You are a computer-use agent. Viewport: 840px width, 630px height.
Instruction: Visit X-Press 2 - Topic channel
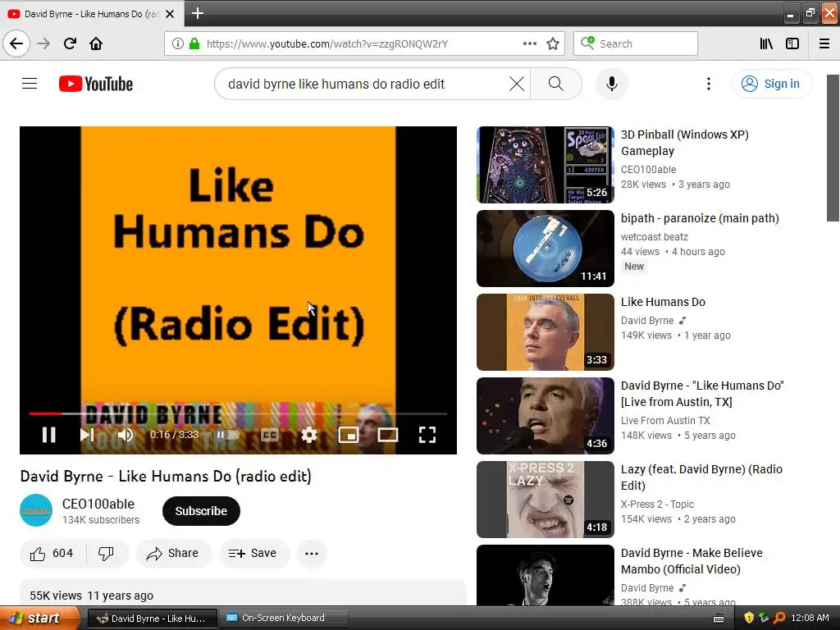(x=657, y=504)
